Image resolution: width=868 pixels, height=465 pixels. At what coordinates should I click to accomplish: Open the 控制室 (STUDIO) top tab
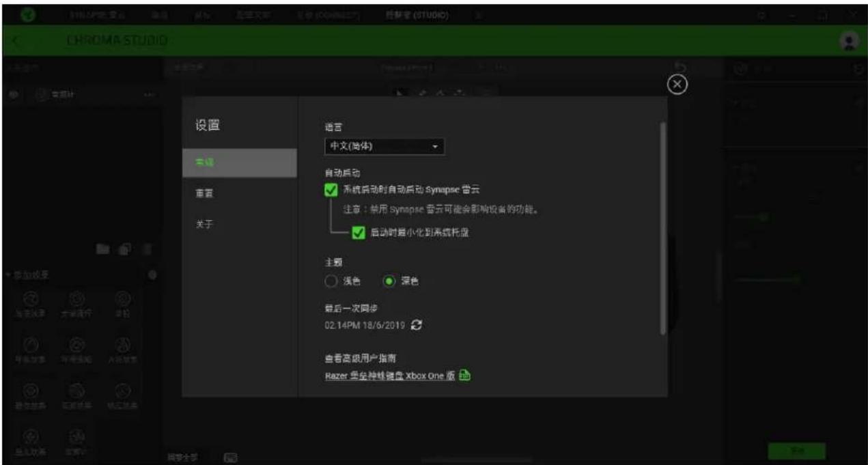[x=416, y=14]
